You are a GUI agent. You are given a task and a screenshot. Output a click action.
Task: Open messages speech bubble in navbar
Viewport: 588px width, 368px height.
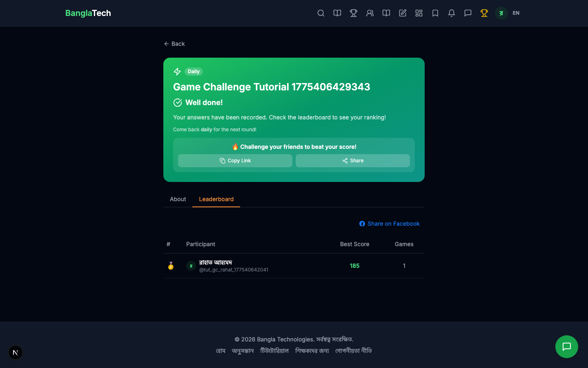[468, 13]
